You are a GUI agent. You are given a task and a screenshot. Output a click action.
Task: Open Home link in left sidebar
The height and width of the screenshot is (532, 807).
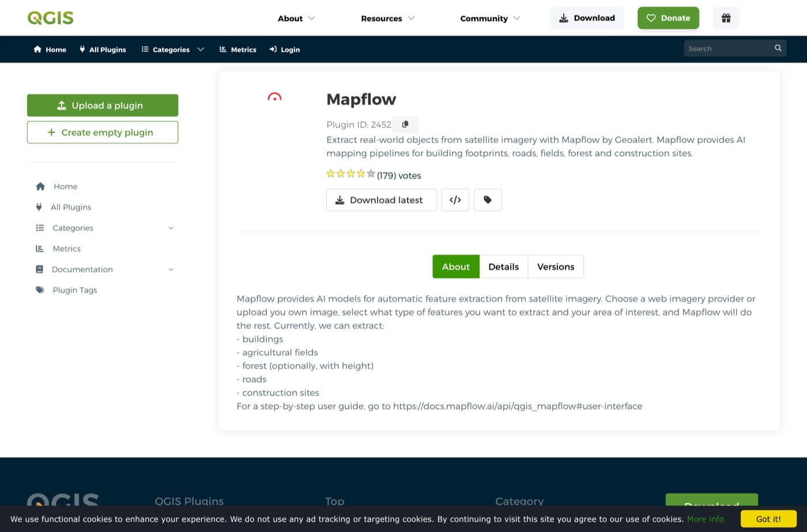tap(66, 186)
